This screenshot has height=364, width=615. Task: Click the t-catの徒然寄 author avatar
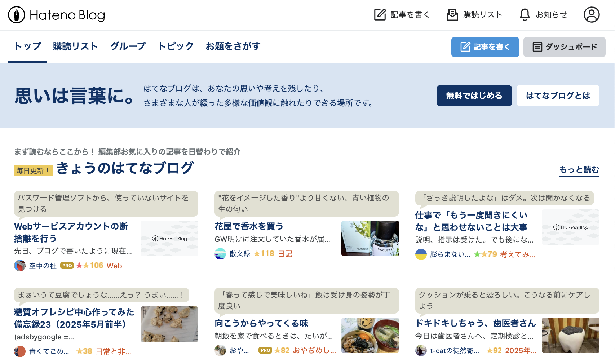[421, 350]
